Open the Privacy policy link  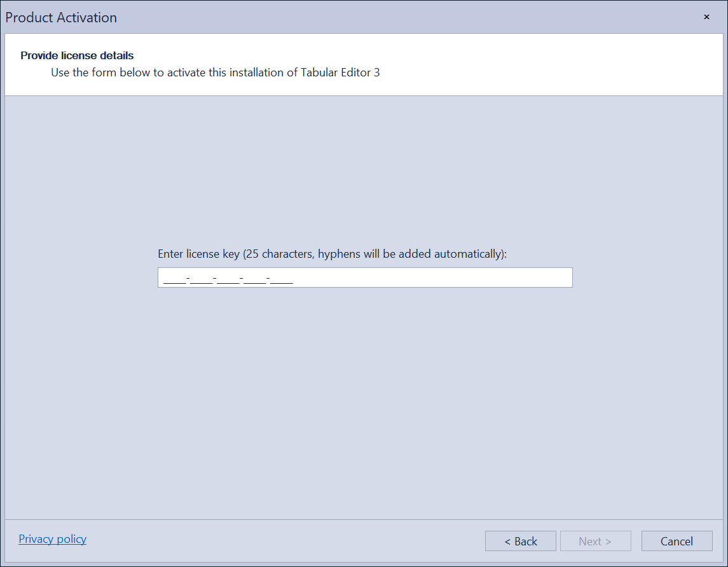53,539
